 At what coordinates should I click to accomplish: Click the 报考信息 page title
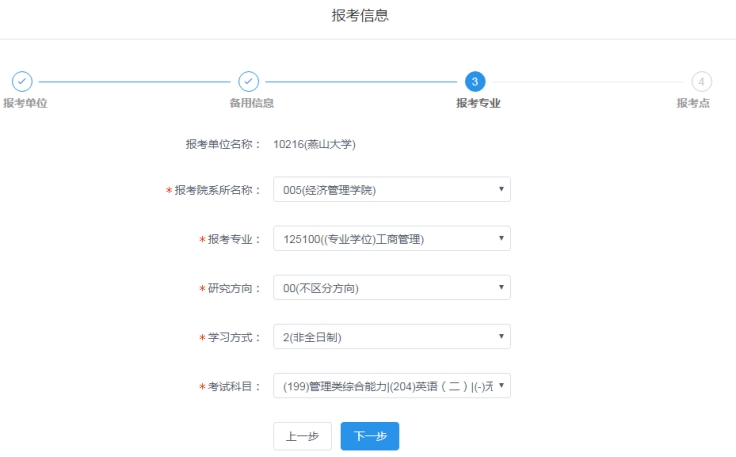click(360, 15)
